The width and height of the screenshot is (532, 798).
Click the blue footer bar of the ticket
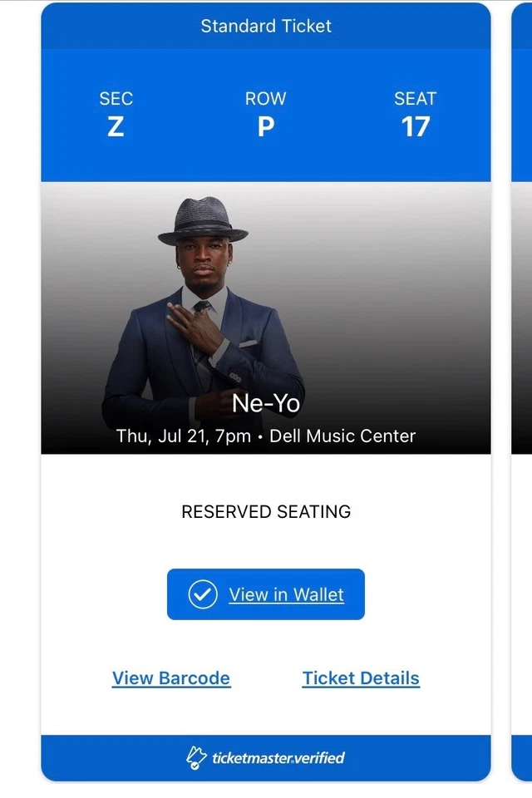pyautogui.click(x=265, y=757)
